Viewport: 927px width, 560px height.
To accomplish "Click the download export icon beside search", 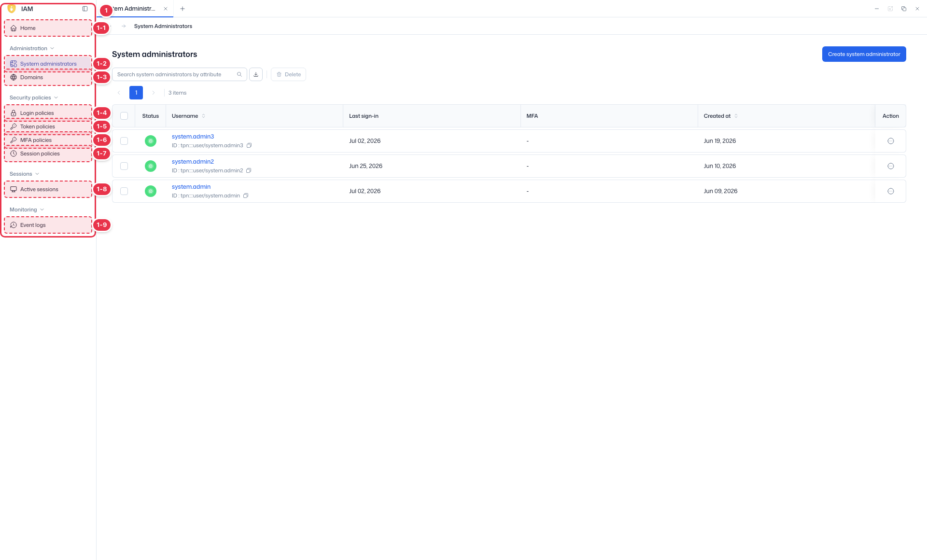I will point(256,74).
